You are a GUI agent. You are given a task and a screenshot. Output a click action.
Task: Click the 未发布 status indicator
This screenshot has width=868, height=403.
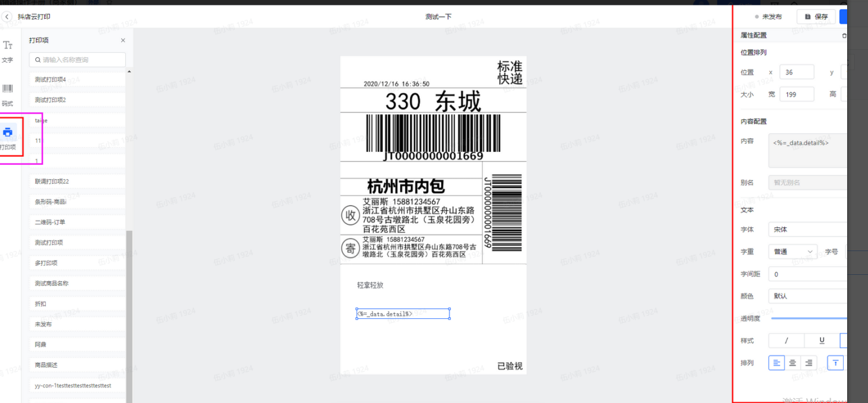coord(768,17)
